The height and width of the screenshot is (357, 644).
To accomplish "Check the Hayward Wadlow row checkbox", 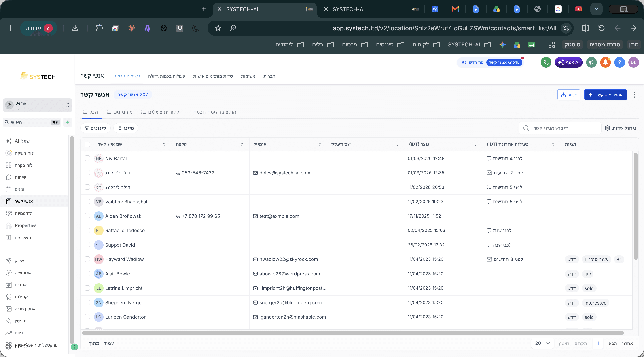I will tap(87, 259).
